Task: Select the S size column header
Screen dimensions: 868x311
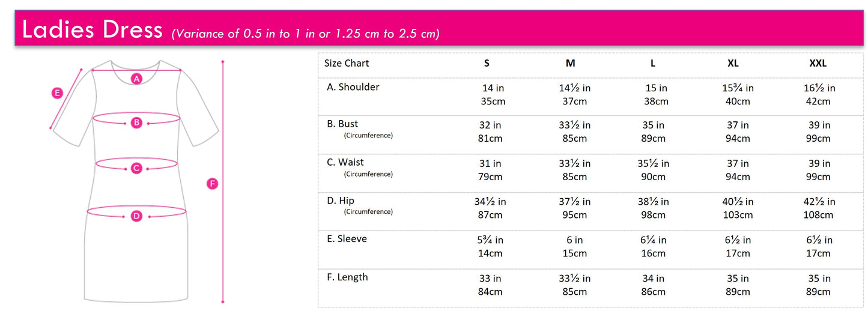Action: coord(487,64)
